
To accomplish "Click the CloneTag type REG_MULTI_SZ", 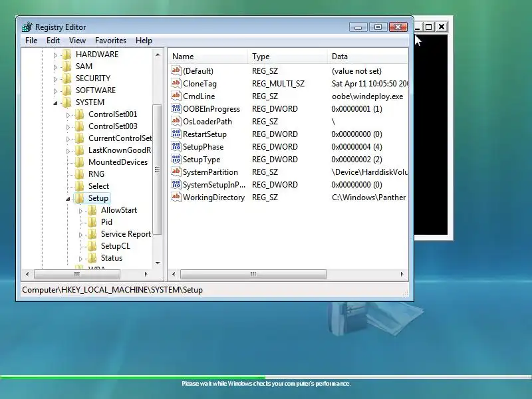I will click(x=278, y=84).
